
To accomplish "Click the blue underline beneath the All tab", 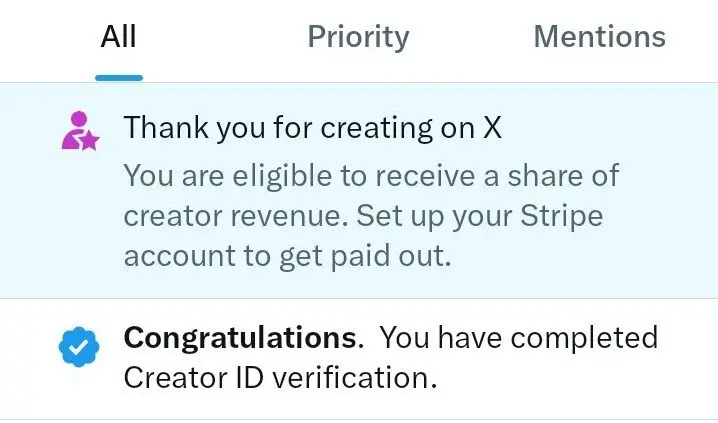I will [119, 78].
